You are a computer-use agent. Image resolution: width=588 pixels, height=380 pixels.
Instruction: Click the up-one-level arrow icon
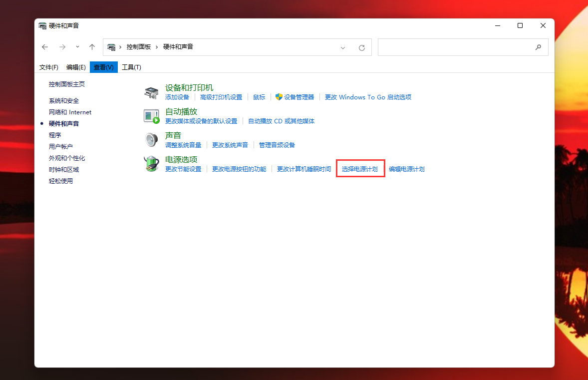[92, 47]
